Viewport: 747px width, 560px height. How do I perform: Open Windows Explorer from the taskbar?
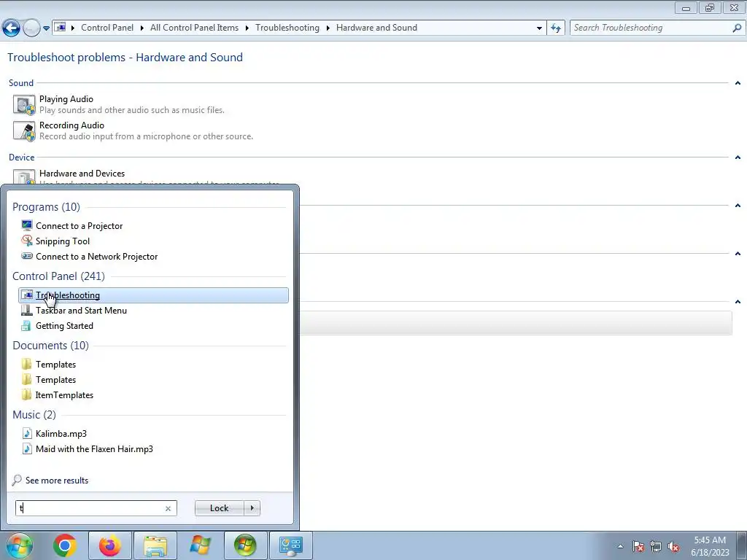pyautogui.click(x=155, y=545)
